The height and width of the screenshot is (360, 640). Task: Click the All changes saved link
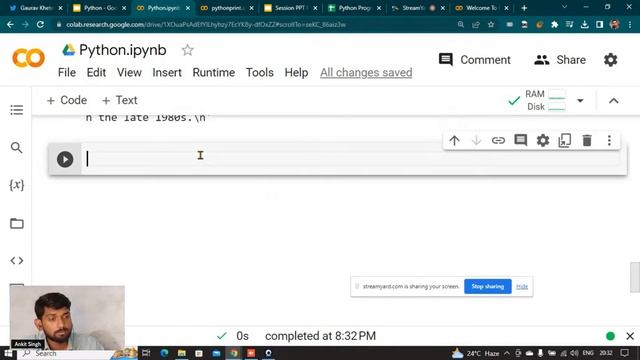366,73
